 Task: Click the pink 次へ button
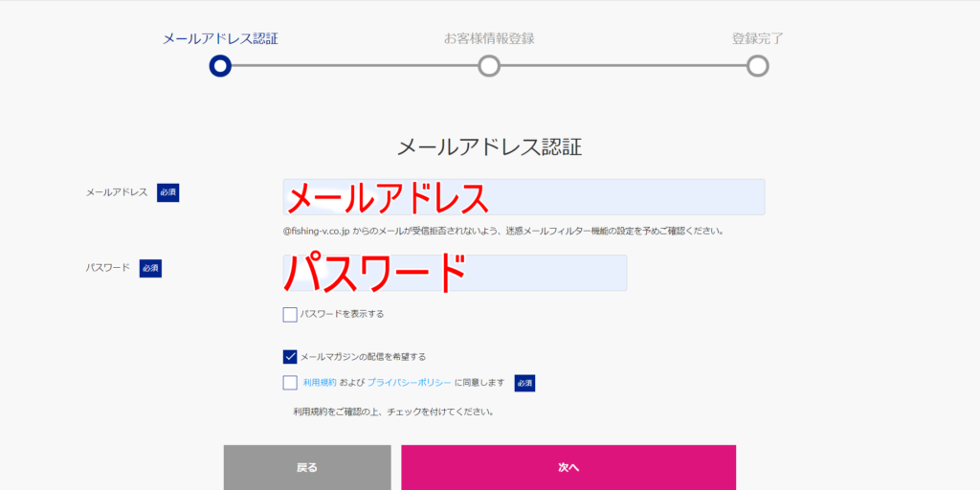click(x=568, y=467)
